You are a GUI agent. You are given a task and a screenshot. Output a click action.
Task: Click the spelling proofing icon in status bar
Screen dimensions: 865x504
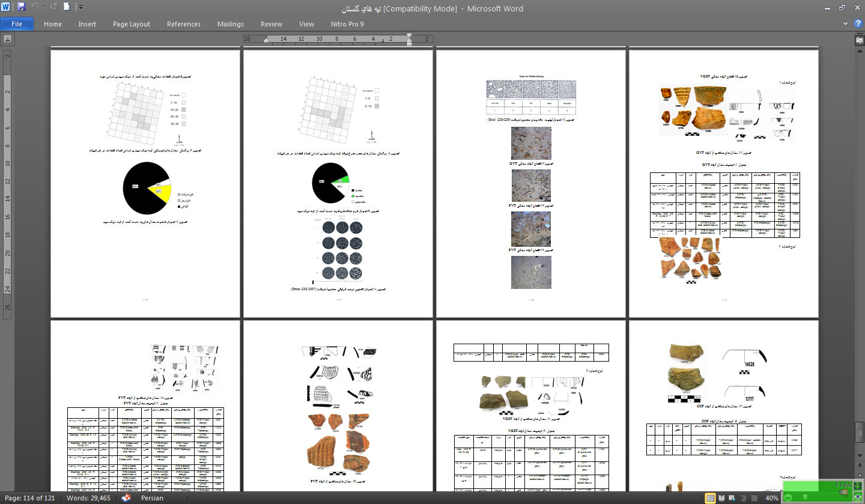[x=127, y=498]
